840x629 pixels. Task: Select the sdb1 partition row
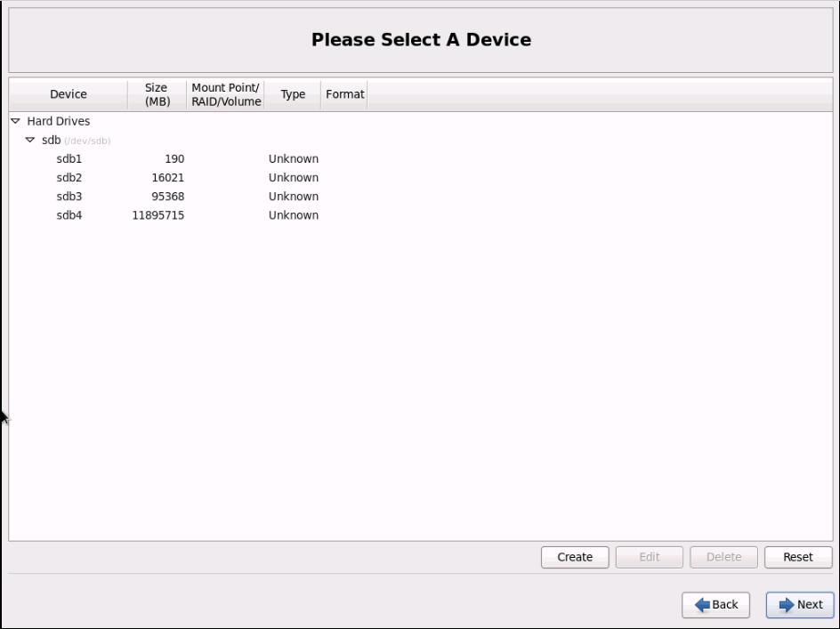point(69,158)
